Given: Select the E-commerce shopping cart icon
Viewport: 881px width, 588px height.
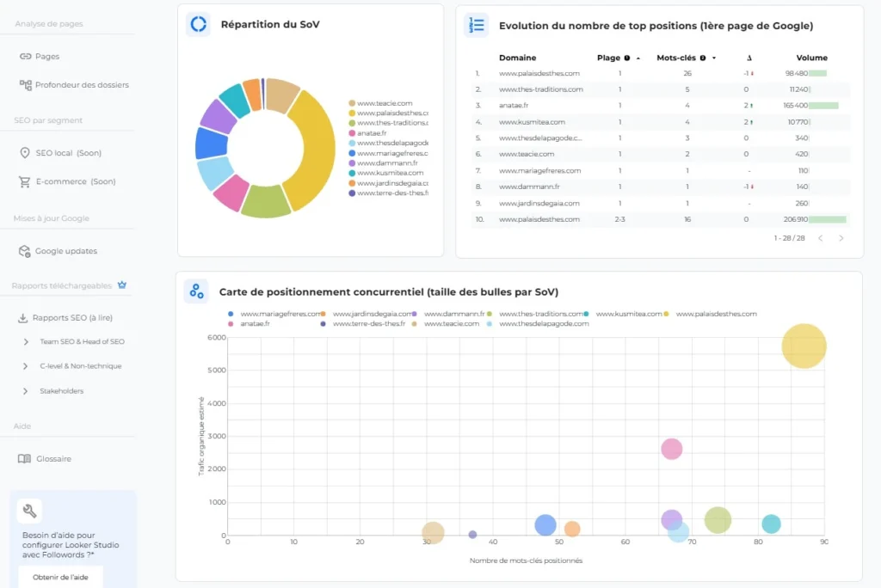Looking at the screenshot, I should point(25,182).
